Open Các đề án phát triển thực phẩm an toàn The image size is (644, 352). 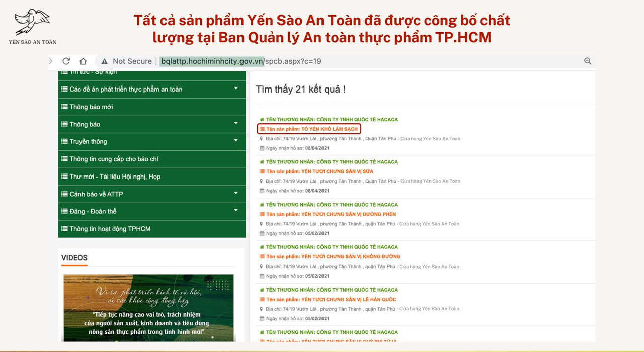point(126,89)
